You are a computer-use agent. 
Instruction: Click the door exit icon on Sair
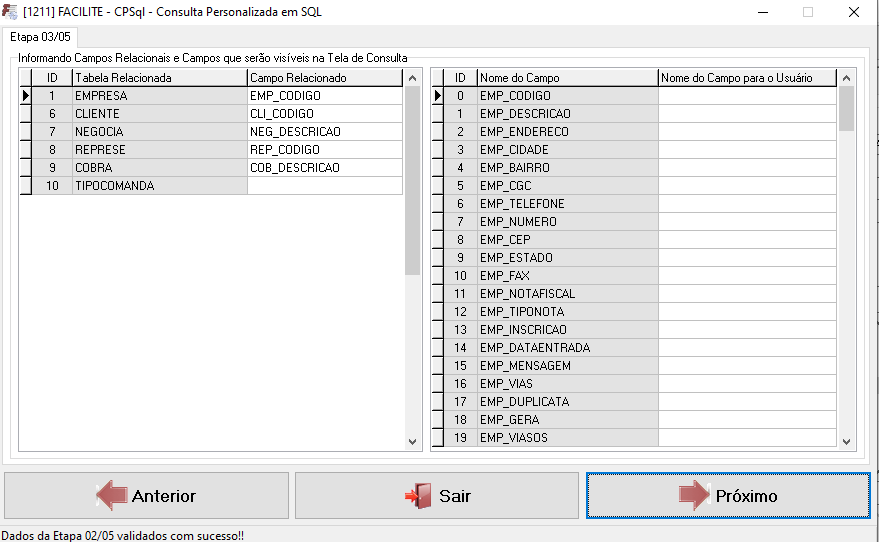(418, 496)
